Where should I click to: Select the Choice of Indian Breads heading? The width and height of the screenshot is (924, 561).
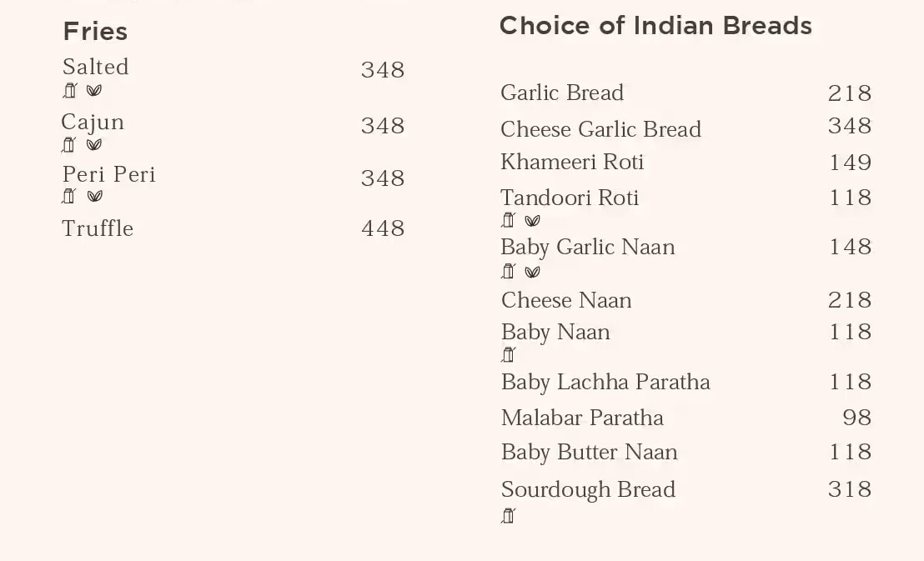pyautogui.click(x=655, y=26)
